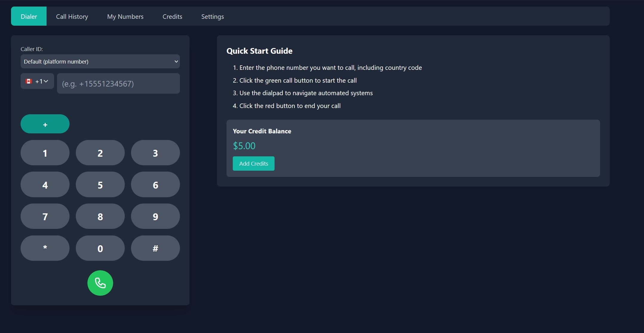Click the $5.00 credit balance value
Viewport: 644px width, 333px height.
pyautogui.click(x=244, y=146)
